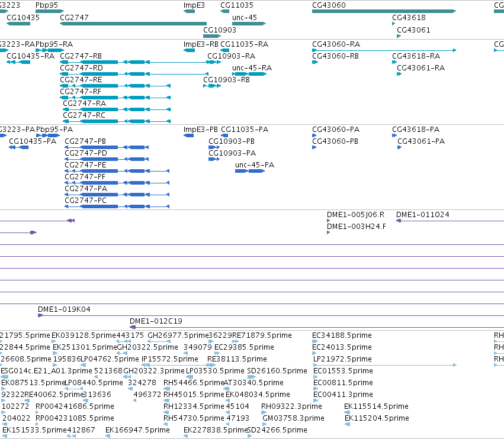
Task: Click transcript CG11035-RA label
Action: [244, 44]
